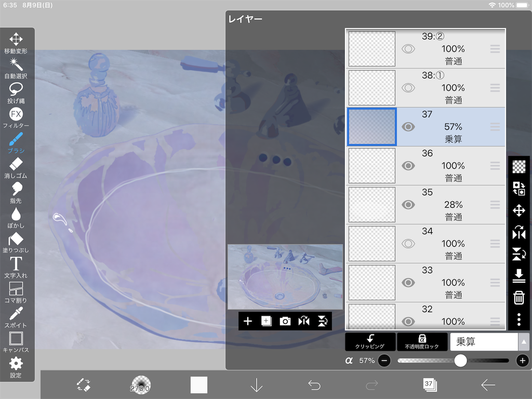Viewport: 532px width, 399px height.
Task: Hide layer 32
Action: coord(408,321)
